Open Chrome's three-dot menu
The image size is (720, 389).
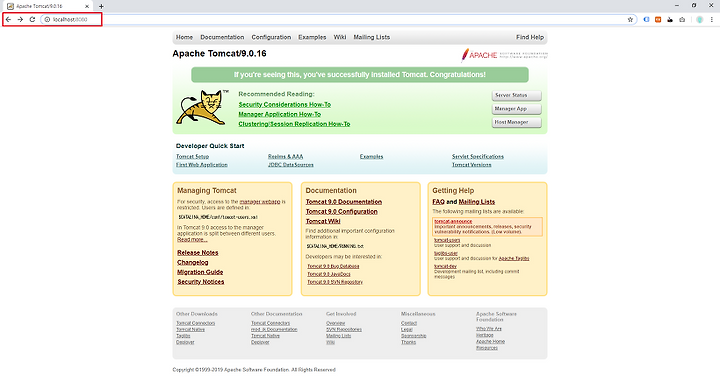click(712, 20)
